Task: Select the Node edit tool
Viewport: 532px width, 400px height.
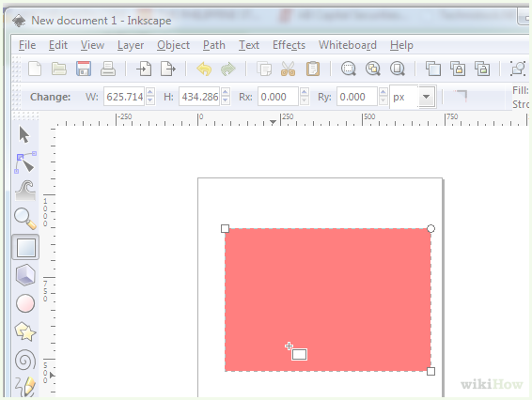Action: (x=25, y=162)
